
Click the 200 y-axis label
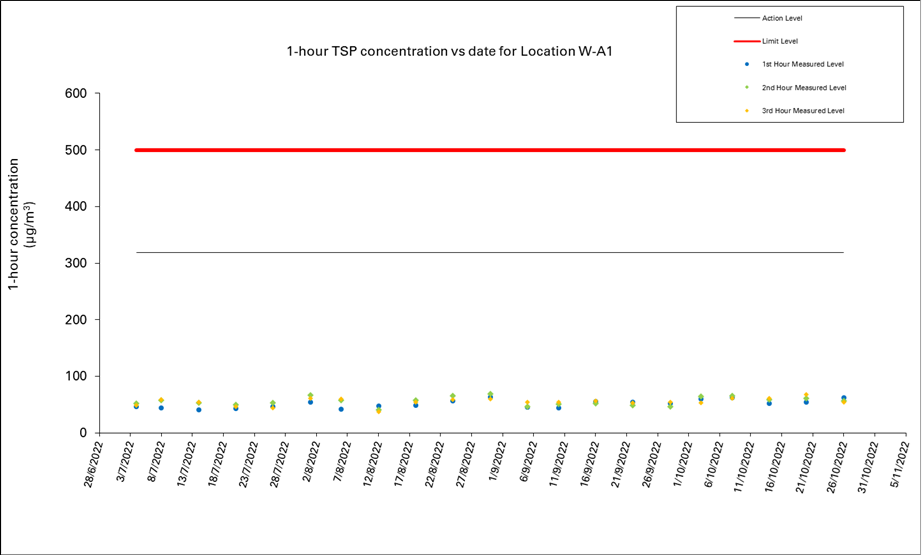(x=75, y=319)
